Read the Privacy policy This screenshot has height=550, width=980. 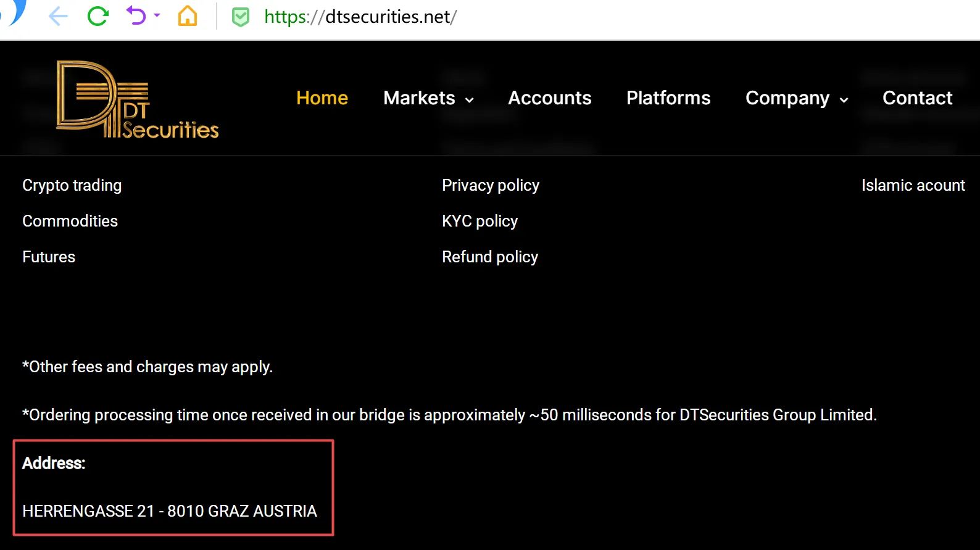[x=491, y=185]
